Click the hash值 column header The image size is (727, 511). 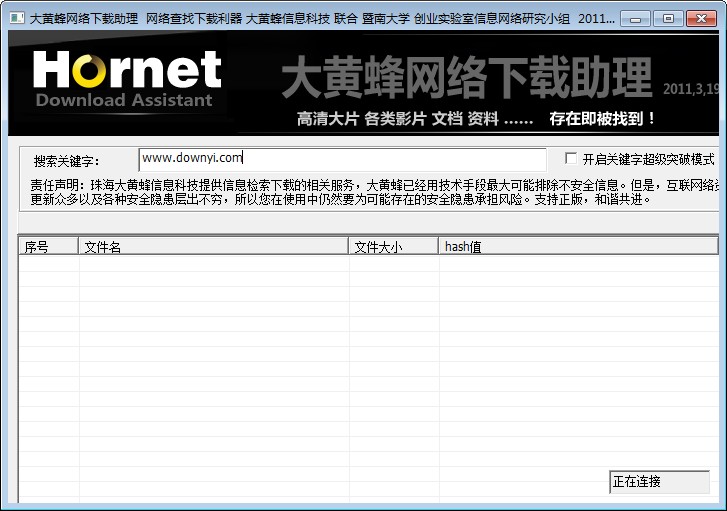tap(578, 246)
